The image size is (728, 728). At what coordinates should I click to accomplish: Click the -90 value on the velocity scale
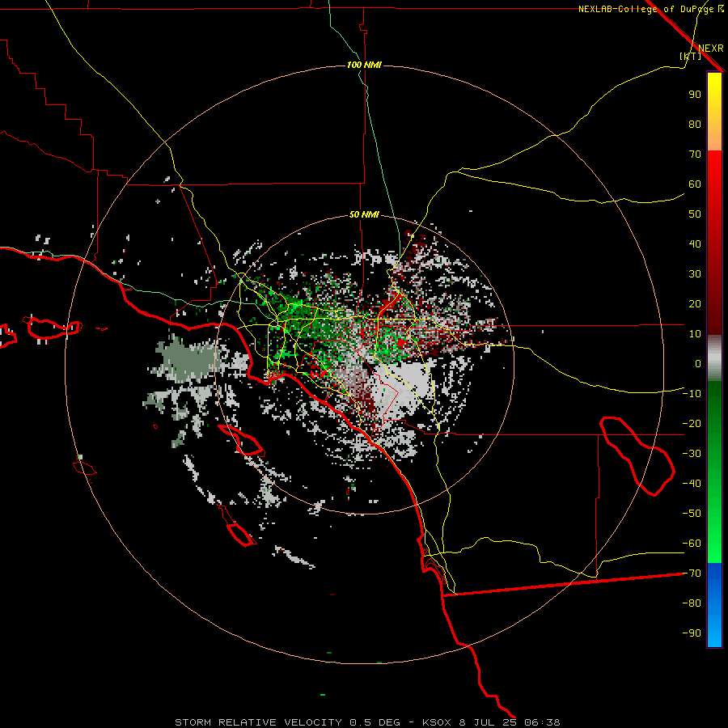(692, 633)
